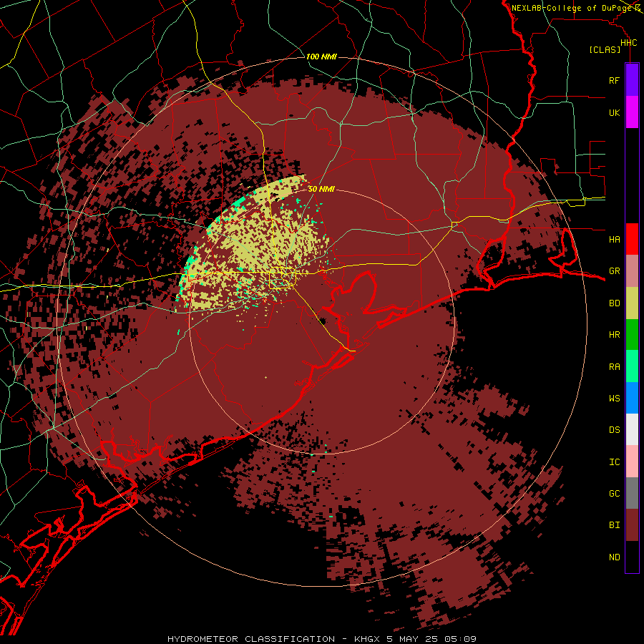This screenshot has height=644, width=644.
Task: Select the WS blue legend swatch
Action: click(632, 398)
